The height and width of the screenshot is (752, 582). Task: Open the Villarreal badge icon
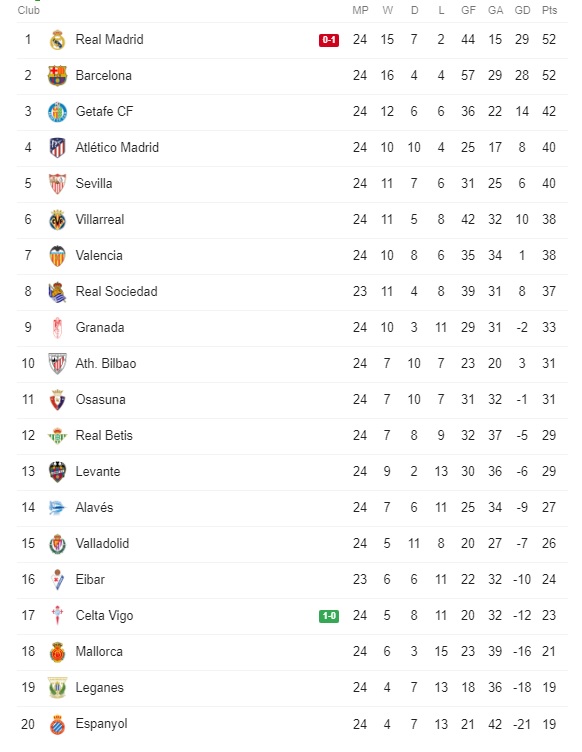[x=58, y=220]
